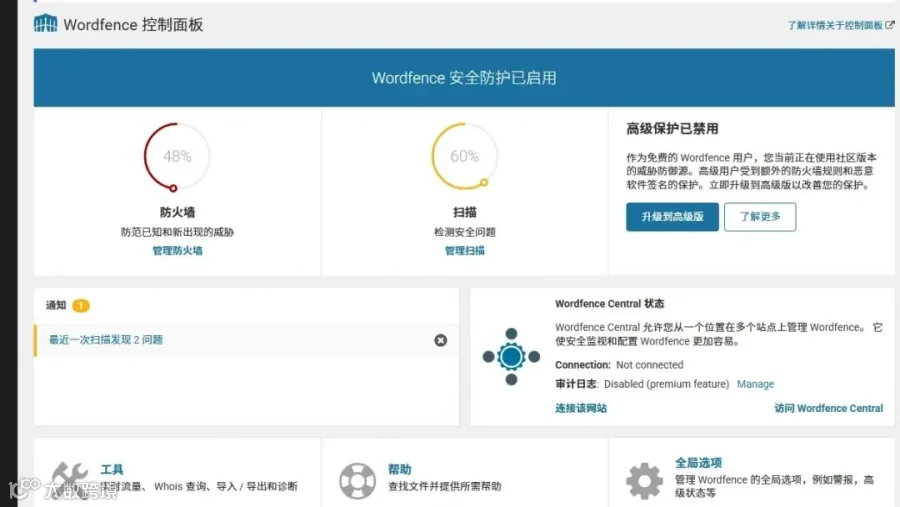Click the 升级到高级版 button
Image resolution: width=900 pixels, height=507 pixels.
[x=672, y=216]
